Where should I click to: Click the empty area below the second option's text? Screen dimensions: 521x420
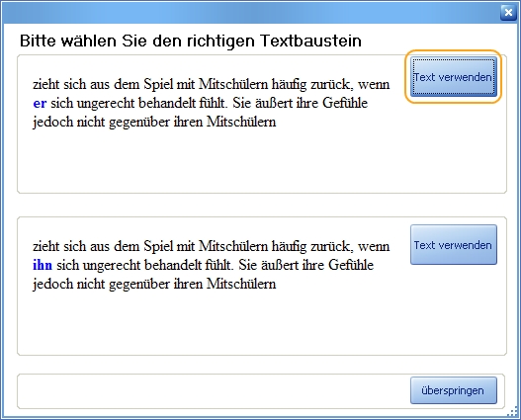coord(213,323)
